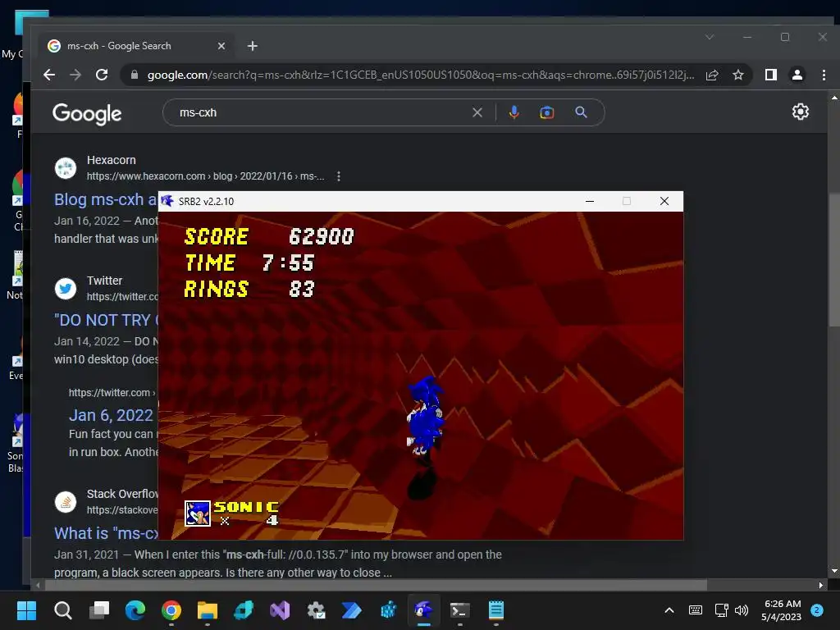This screenshot has height=630, width=840.
Task: Click the Chrome address bar URL
Action: click(x=421, y=75)
